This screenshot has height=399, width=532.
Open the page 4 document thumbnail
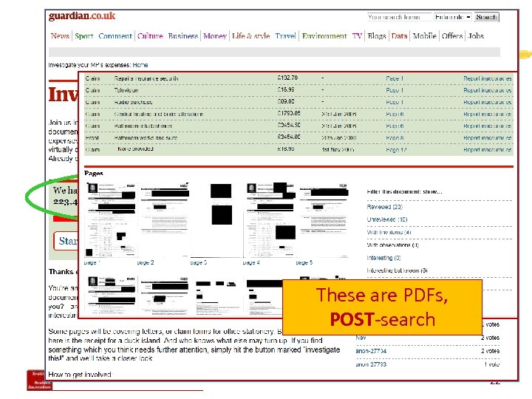pos(270,220)
